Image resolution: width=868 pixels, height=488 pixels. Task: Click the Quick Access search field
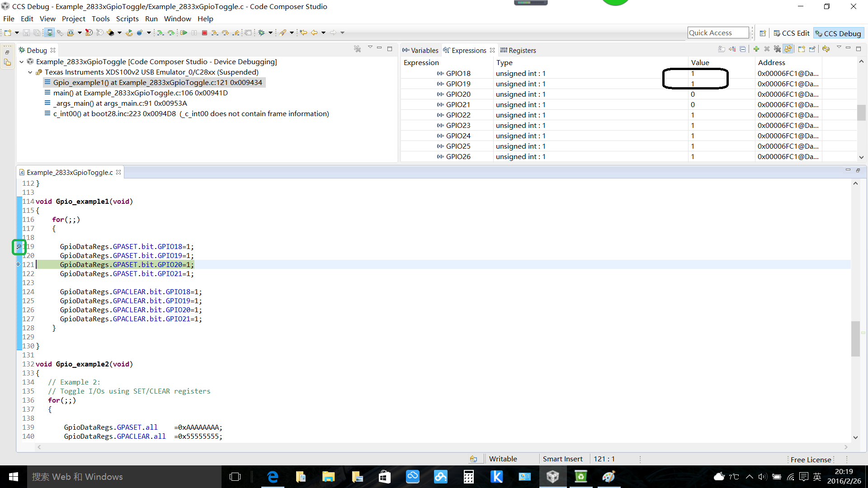718,33
